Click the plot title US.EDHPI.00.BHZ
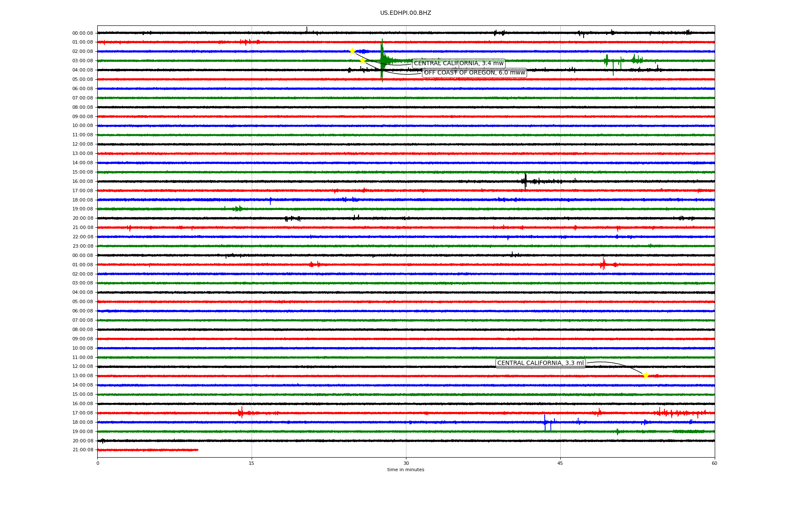Image resolution: width=812 pixels, height=508 pixels. point(405,13)
